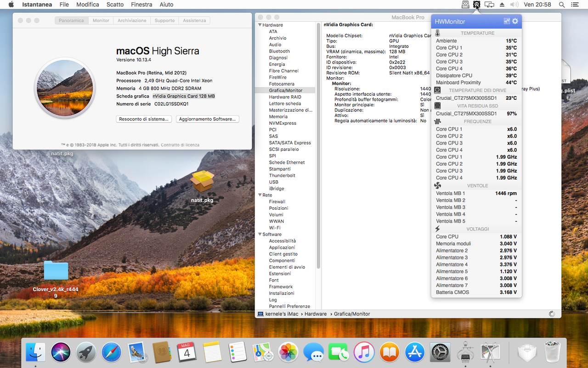Select NVMExpress in hardware list

pos(283,123)
